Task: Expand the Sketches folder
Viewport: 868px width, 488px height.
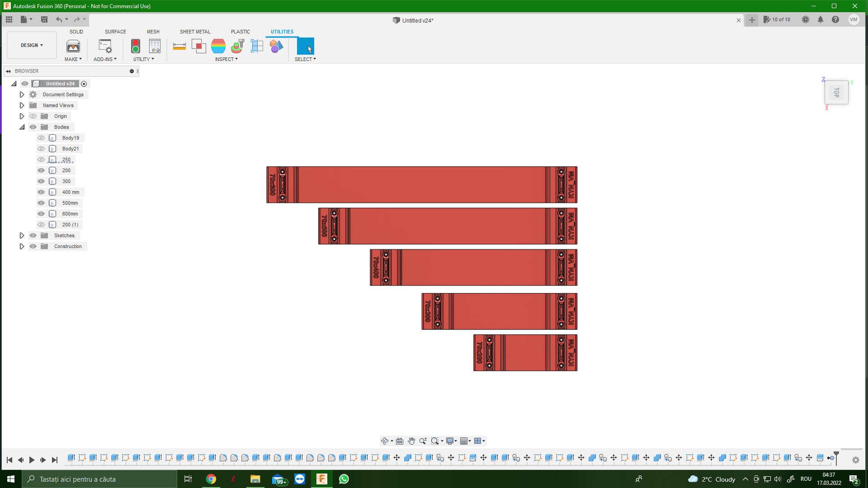Action: [22, 235]
